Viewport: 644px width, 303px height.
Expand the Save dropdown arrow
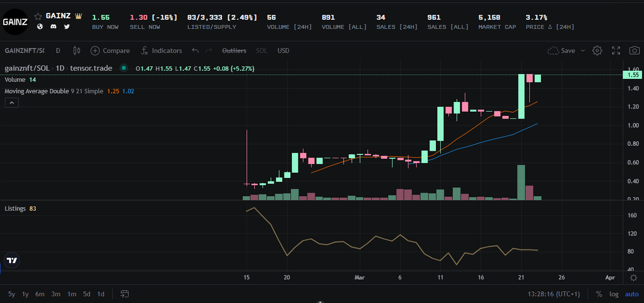pos(583,50)
